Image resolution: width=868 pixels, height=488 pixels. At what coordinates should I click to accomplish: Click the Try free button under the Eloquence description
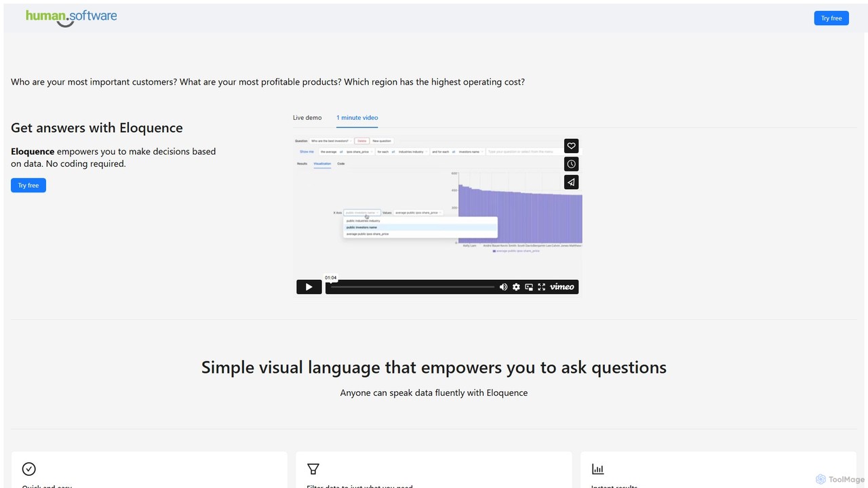pyautogui.click(x=28, y=185)
